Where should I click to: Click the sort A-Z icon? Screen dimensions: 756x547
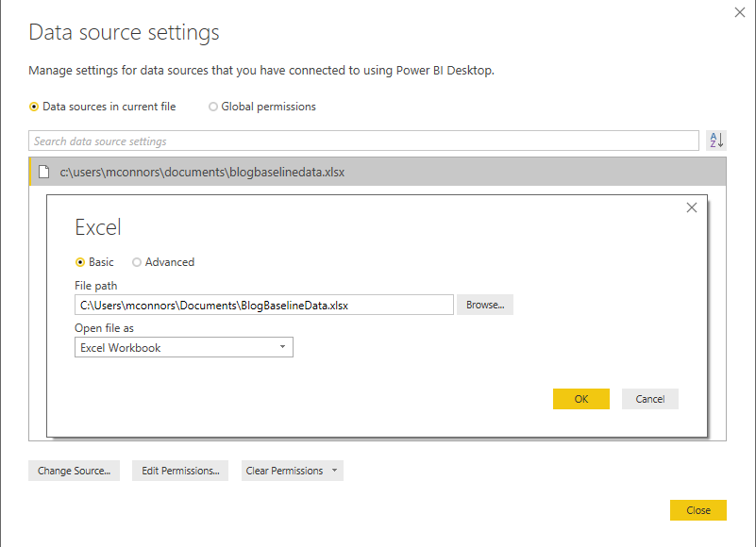(x=715, y=139)
